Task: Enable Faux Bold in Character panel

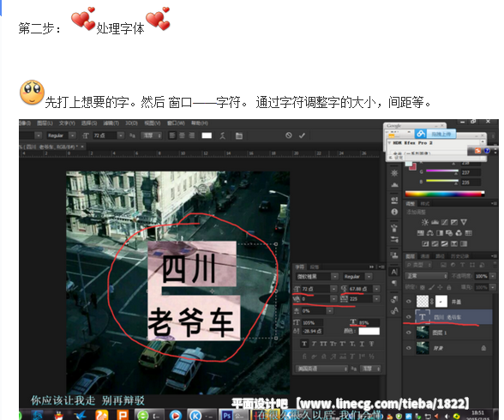Action: (304, 344)
